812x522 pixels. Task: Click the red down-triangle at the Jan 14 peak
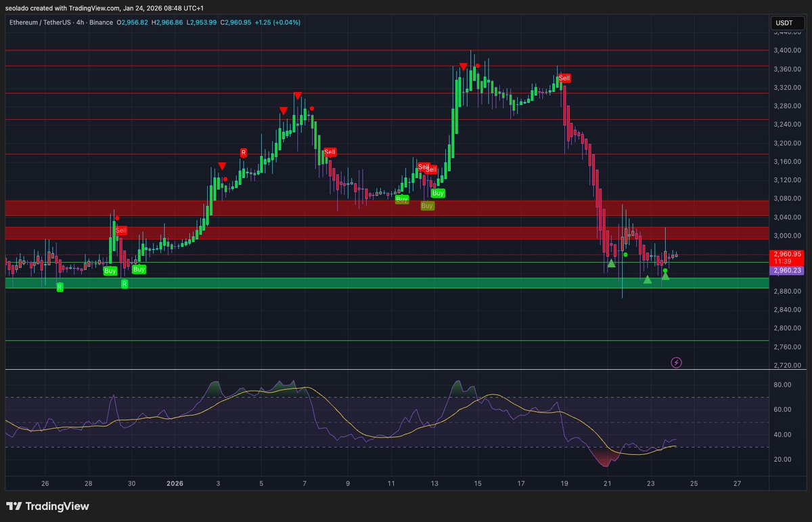463,66
